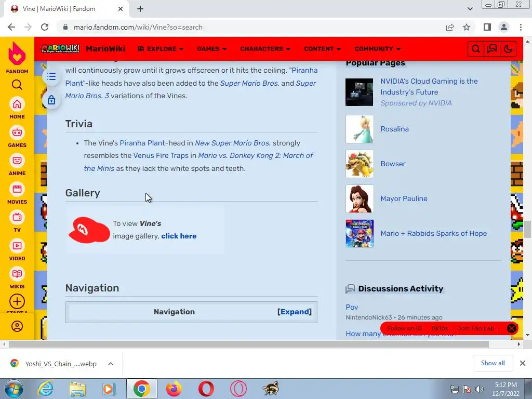Open the Piranha Plant link in Trivia
This screenshot has height=399, width=532.
click(142, 143)
